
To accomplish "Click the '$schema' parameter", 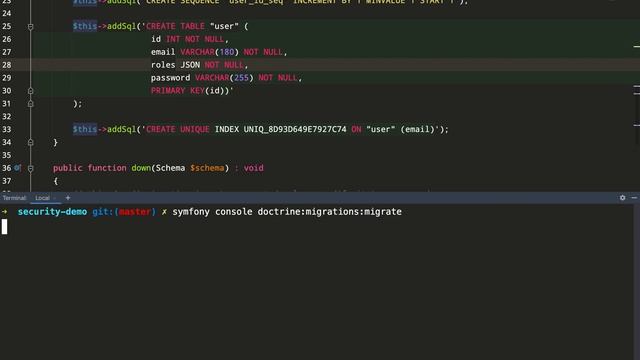I will click(207, 168).
